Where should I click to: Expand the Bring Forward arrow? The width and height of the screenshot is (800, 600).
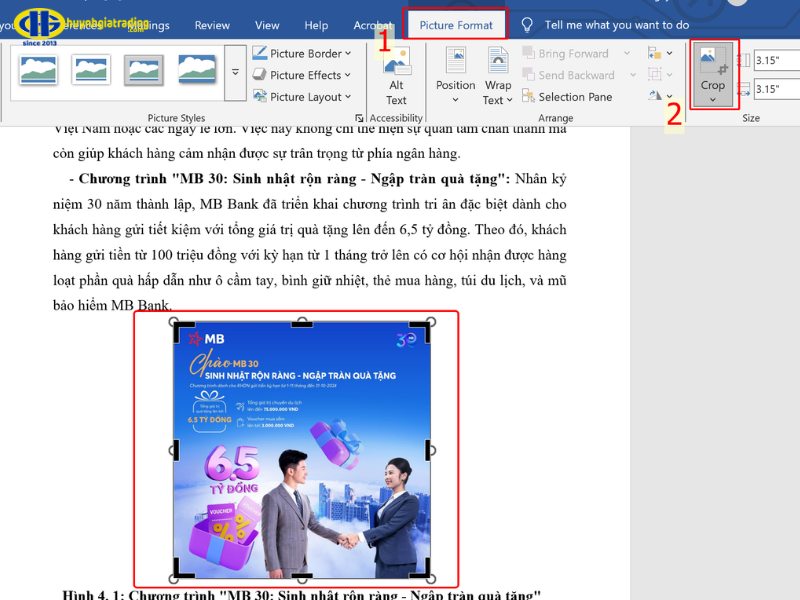tap(627, 54)
